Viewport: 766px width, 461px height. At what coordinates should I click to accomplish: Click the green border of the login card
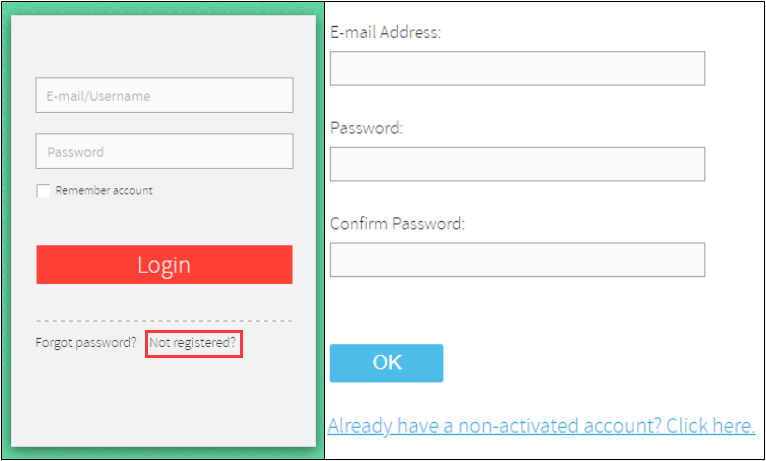pyautogui.click(x=6, y=230)
